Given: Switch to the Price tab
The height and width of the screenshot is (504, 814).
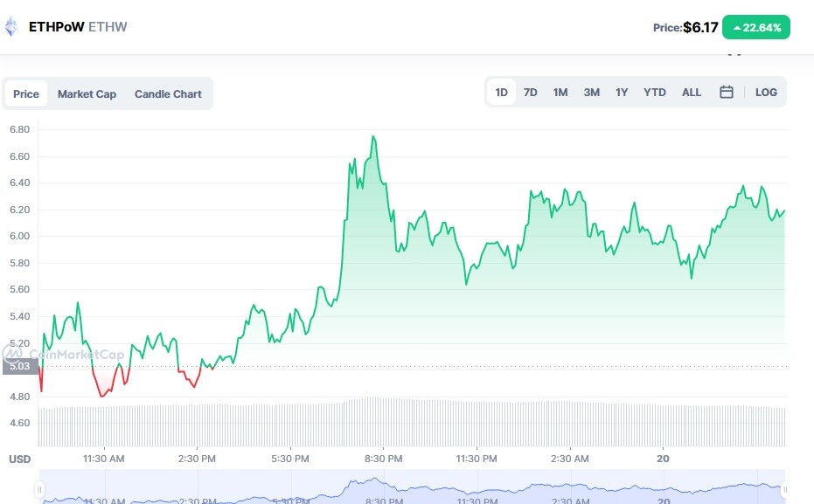Looking at the screenshot, I should click(26, 93).
